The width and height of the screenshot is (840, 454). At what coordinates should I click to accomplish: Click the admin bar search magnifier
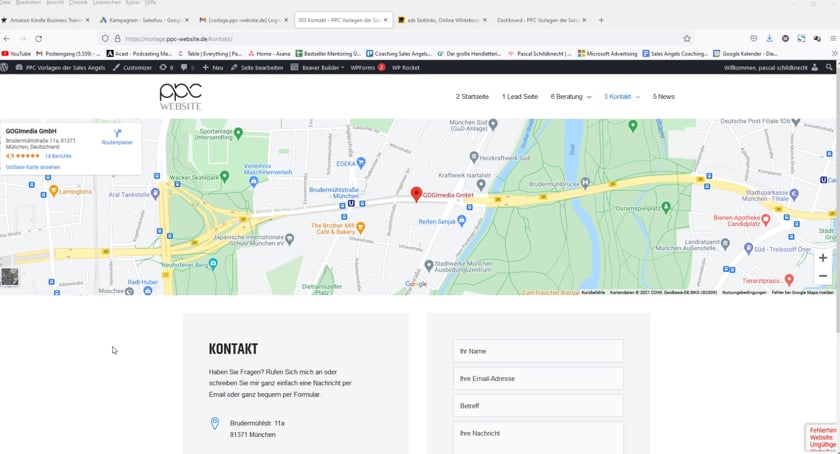pos(829,68)
